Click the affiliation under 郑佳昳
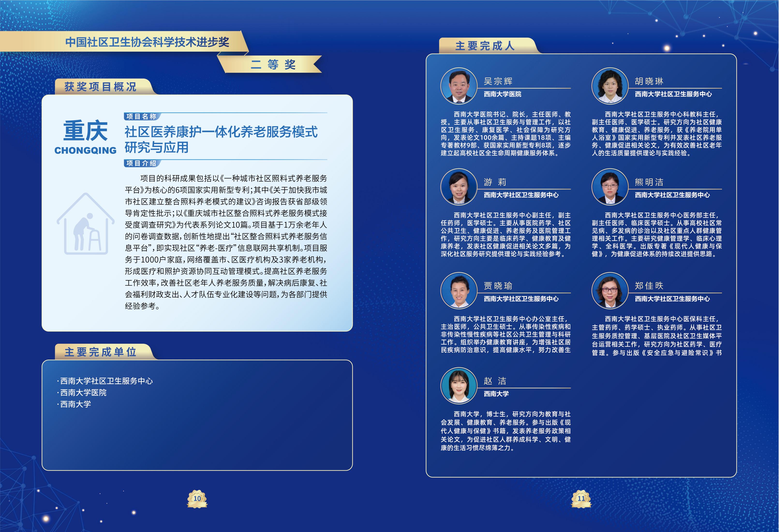 (x=672, y=299)
